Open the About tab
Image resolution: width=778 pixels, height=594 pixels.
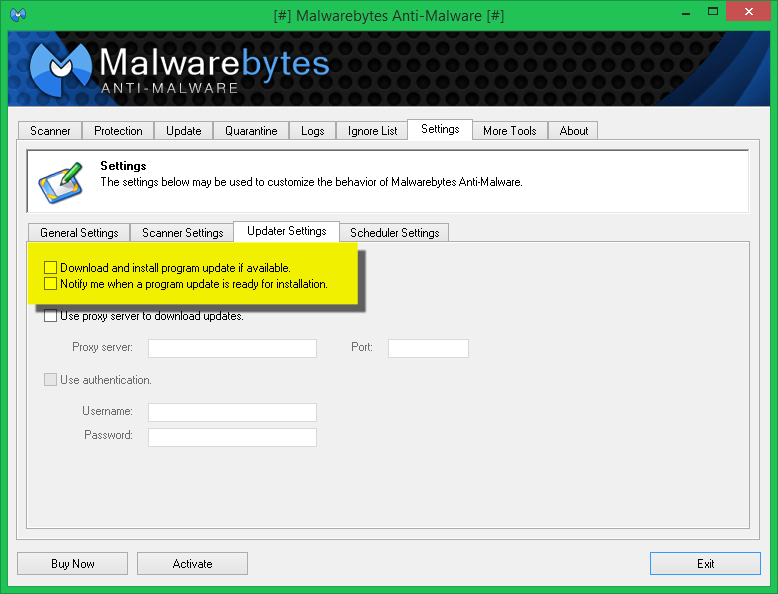[x=574, y=131]
